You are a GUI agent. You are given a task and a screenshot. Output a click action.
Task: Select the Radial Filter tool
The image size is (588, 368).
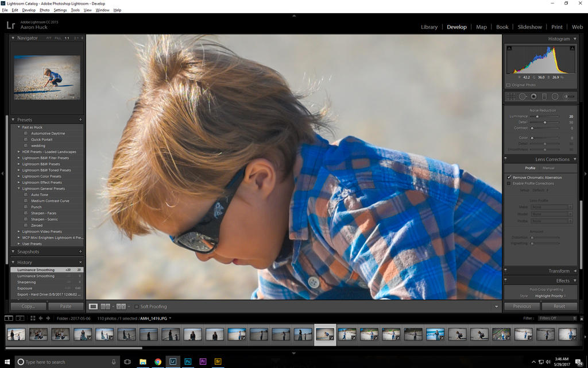pyautogui.click(x=555, y=97)
